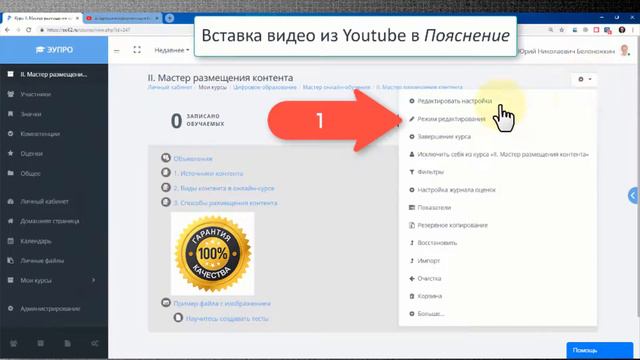Expand the Мои курсы chevron in the sidebar
Image resolution: width=640 pixels, height=360 pixels.
(93, 280)
